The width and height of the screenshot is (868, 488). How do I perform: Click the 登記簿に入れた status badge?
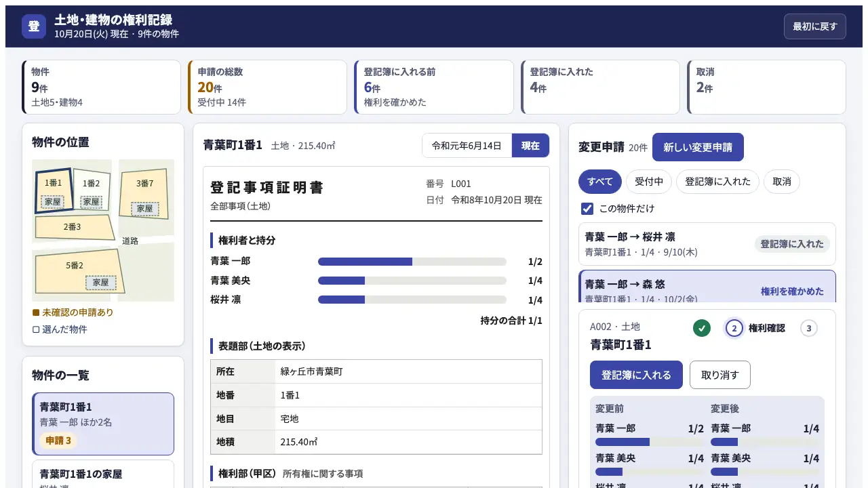(792, 244)
